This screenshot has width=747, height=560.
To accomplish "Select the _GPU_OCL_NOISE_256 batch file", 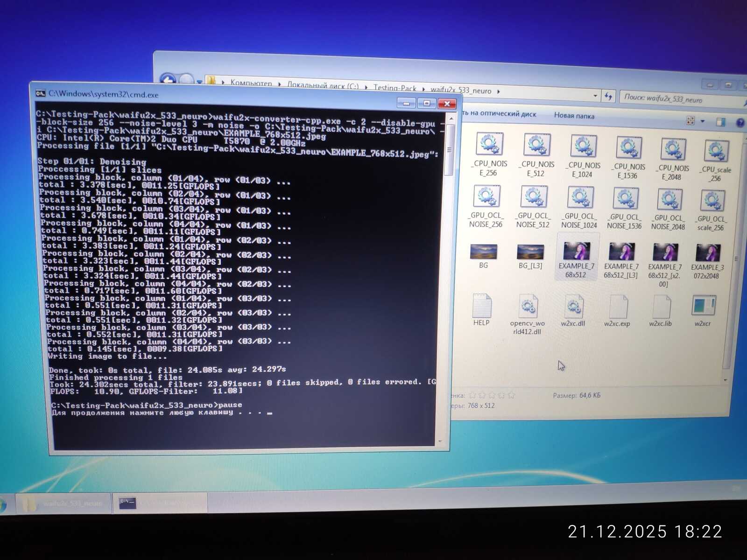I will (x=486, y=207).
